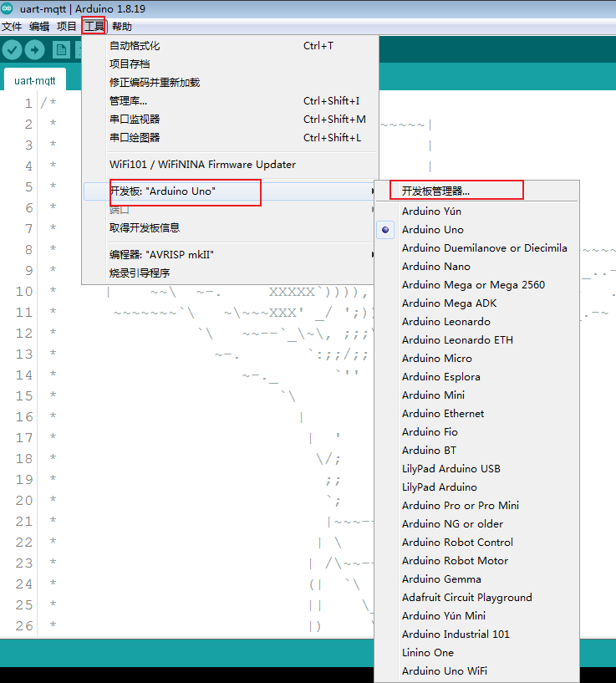Open 开发板管理器... boards manager
The image size is (616, 683).
[x=435, y=191]
